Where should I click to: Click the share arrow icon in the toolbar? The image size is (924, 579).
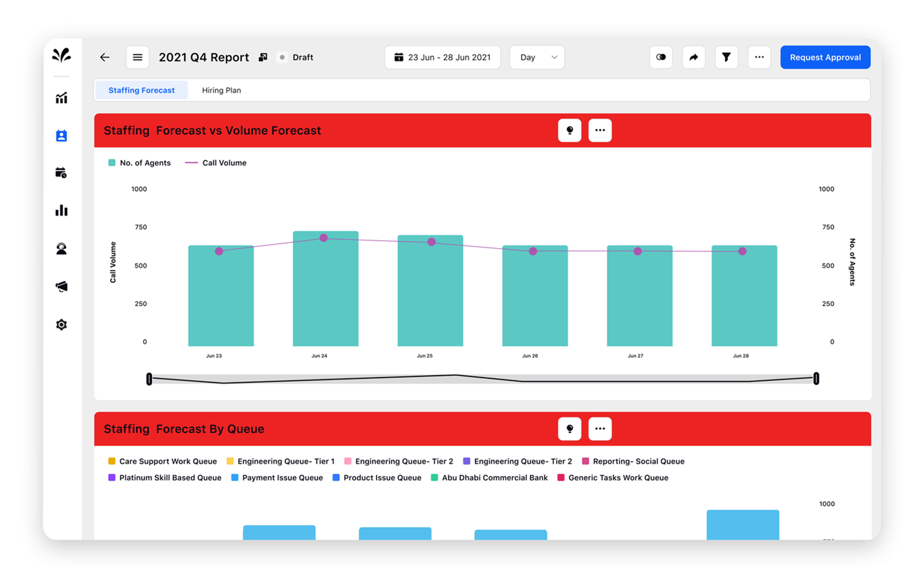(694, 57)
